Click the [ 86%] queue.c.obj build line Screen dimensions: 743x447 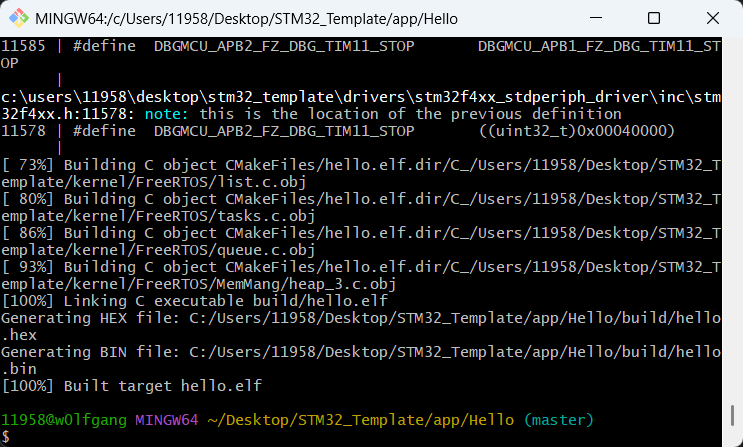pyautogui.click(x=300, y=233)
